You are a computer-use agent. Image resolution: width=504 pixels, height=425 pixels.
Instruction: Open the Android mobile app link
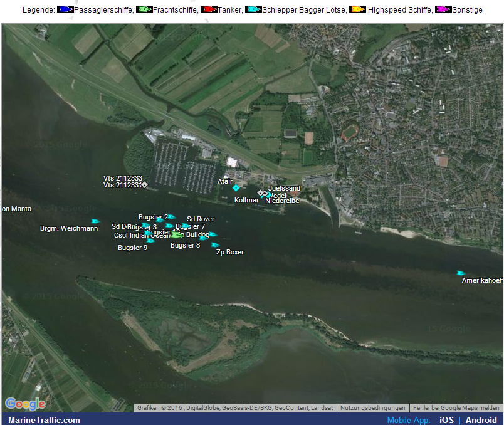481,420
